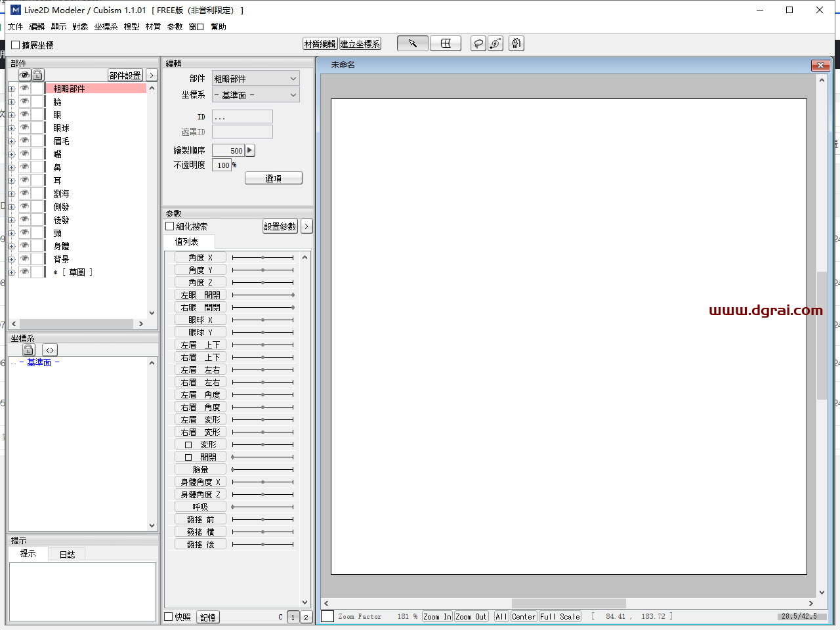Select the lasso selection tool

pyautogui.click(x=479, y=43)
